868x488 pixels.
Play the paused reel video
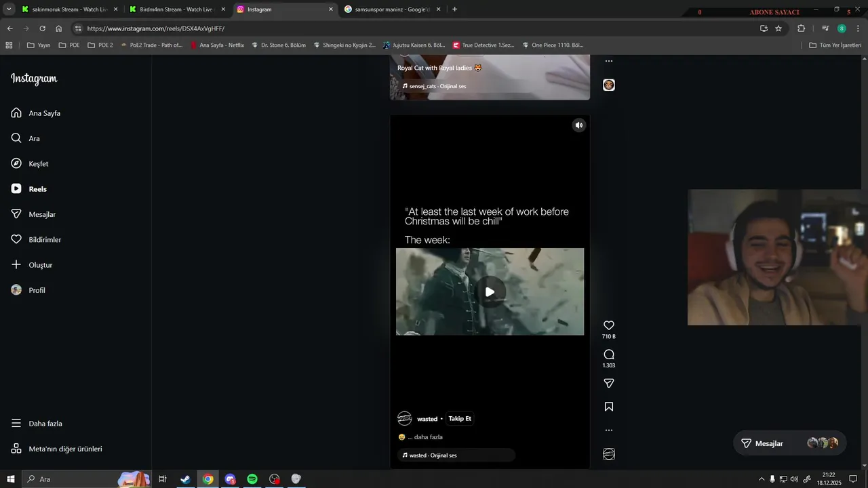pos(490,292)
